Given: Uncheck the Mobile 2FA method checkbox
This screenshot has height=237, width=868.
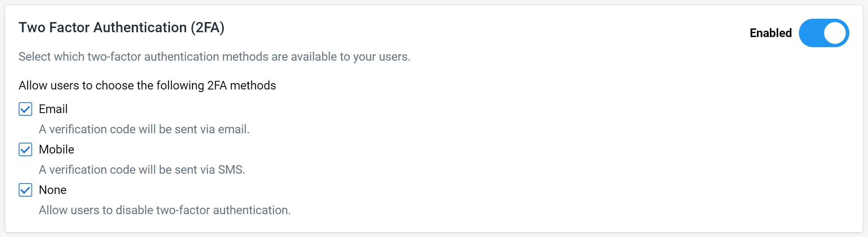Looking at the screenshot, I should point(25,150).
